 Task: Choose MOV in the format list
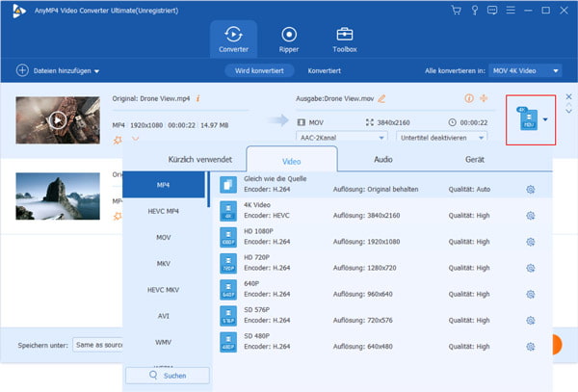[x=164, y=237]
